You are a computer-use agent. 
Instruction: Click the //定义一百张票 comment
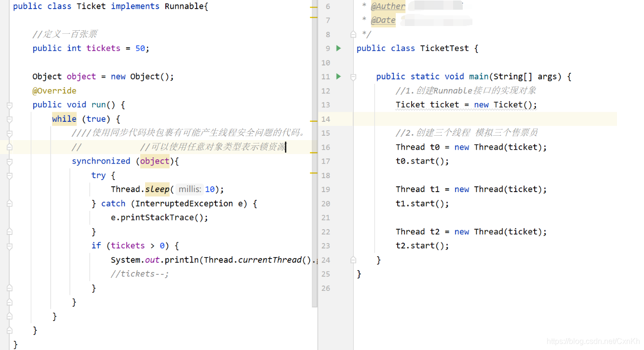pyautogui.click(x=65, y=34)
